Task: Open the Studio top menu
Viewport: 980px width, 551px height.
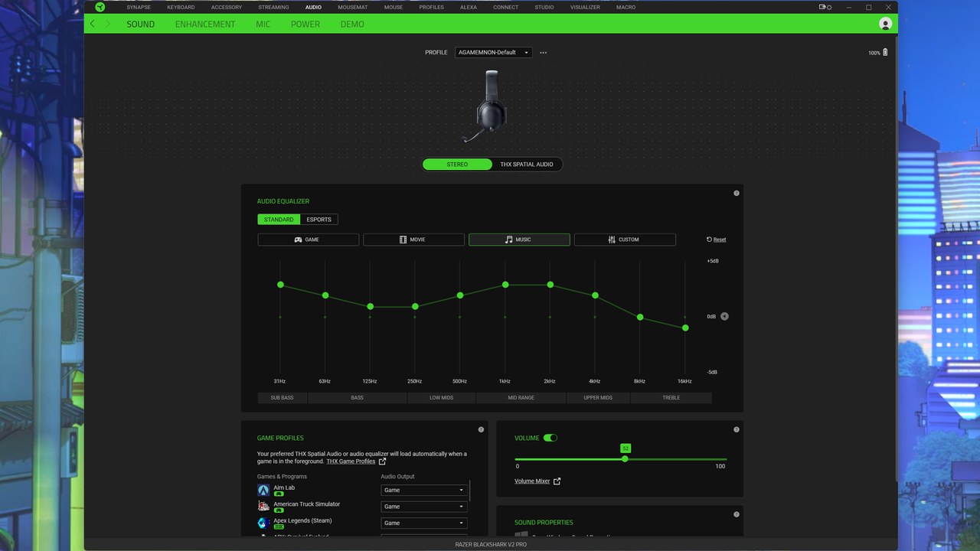Action: pos(544,7)
